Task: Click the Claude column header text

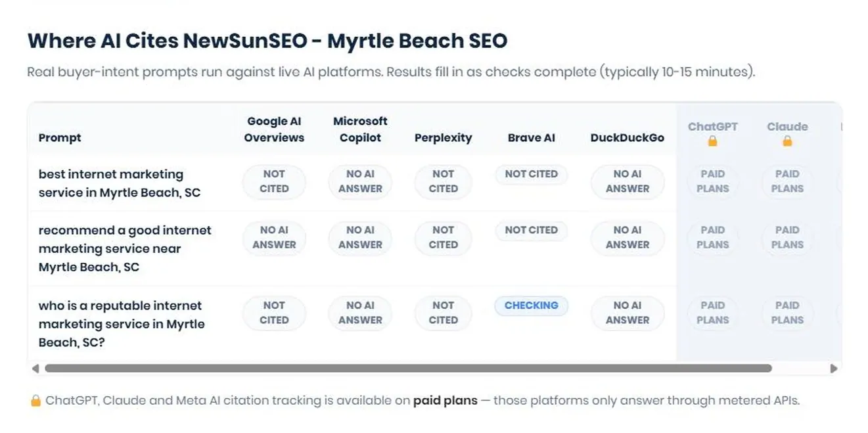Action: (787, 126)
